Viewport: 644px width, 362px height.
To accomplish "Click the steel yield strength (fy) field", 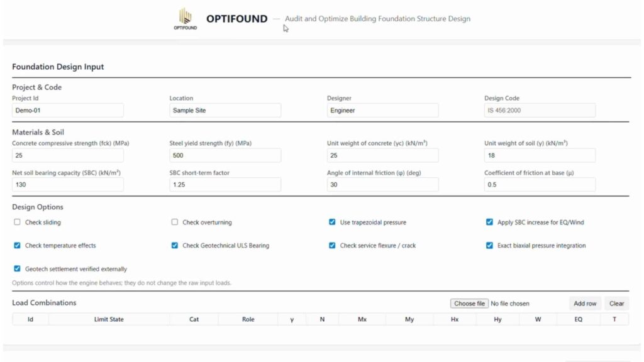I will click(225, 155).
